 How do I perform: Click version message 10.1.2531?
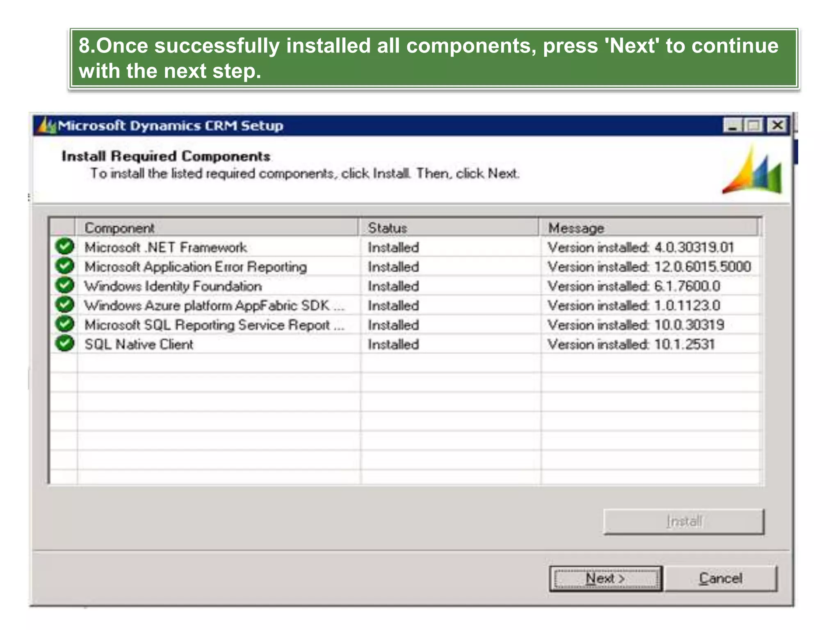click(631, 344)
